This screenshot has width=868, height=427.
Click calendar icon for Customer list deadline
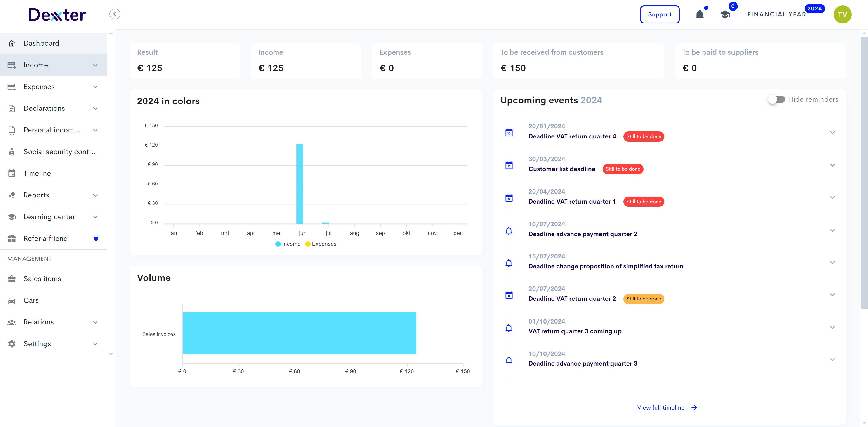509,165
